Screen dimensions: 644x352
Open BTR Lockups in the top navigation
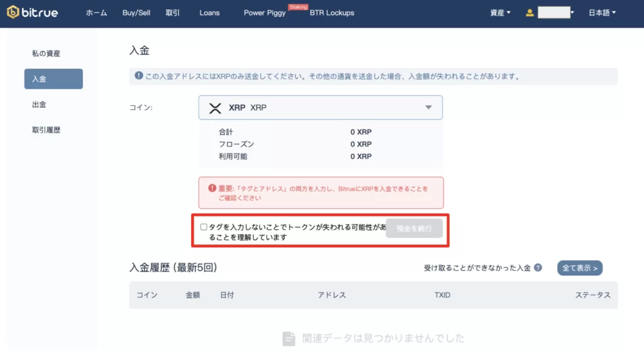click(332, 13)
